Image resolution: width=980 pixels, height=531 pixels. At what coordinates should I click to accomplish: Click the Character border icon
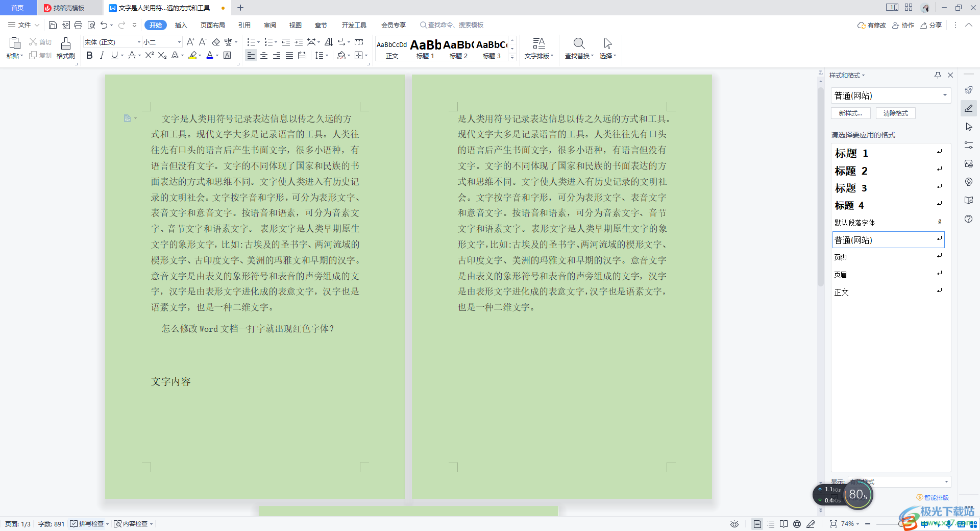(x=228, y=55)
